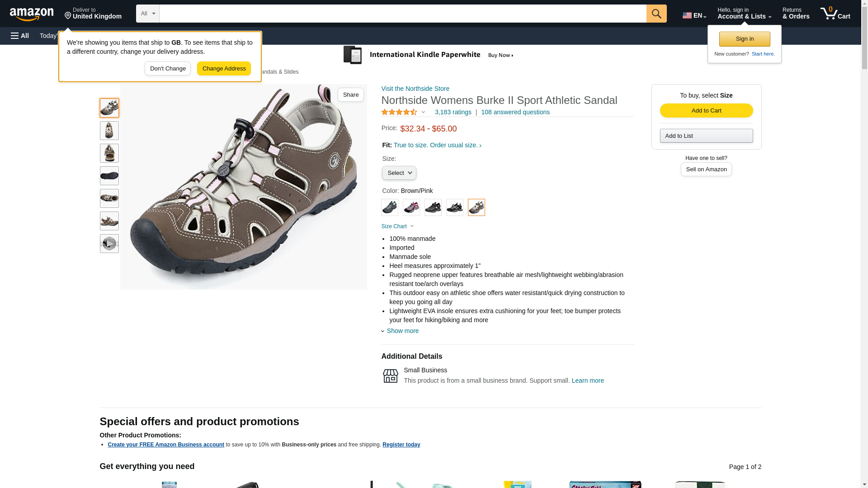Image resolution: width=868 pixels, height=488 pixels.
Task: Click the search magnifier button
Action: coord(656,14)
